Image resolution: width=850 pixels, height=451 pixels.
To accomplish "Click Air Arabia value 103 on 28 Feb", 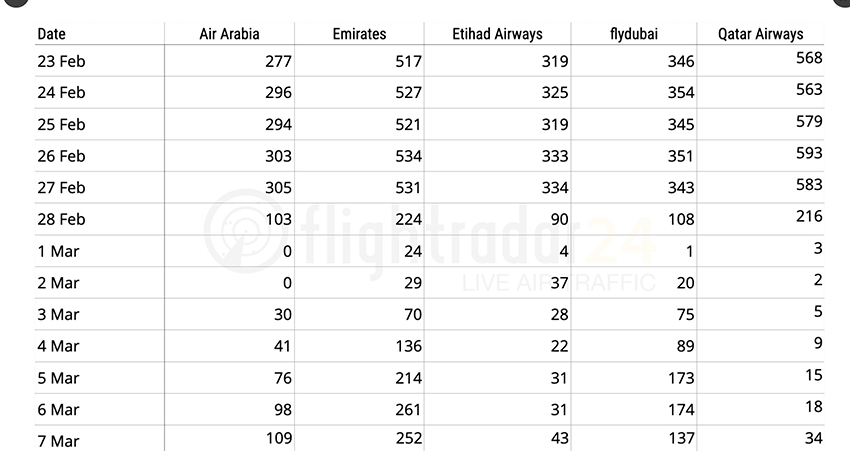I will click(x=277, y=219).
